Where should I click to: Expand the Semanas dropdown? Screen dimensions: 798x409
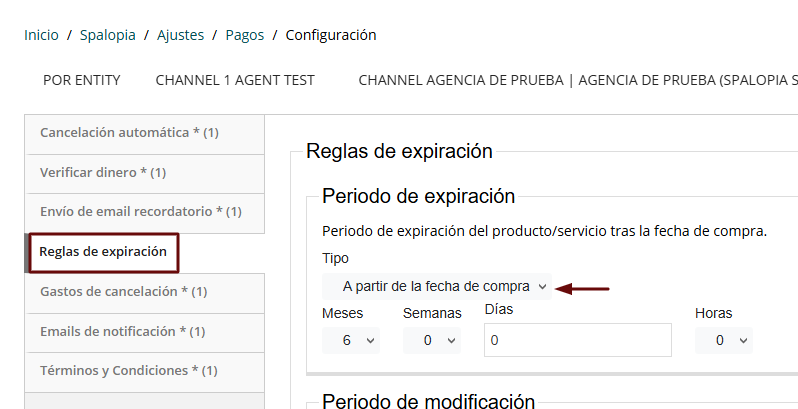pyautogui.click(x=432, y=340)
